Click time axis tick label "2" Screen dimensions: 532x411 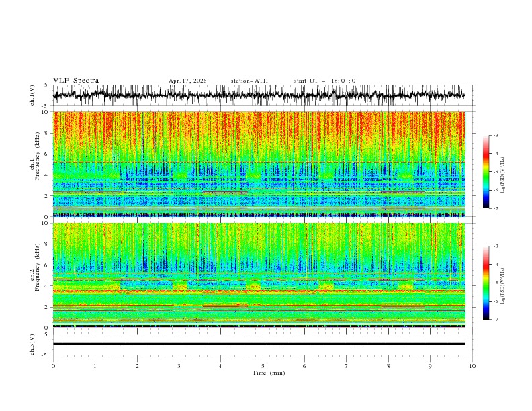(x=137, y=366)
